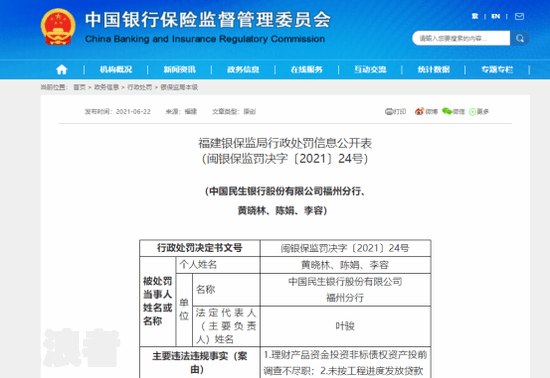The image size is (550, 378).
Task: Share via the WeChat icon
Action: pyautogui.click(x=447, y=112)
